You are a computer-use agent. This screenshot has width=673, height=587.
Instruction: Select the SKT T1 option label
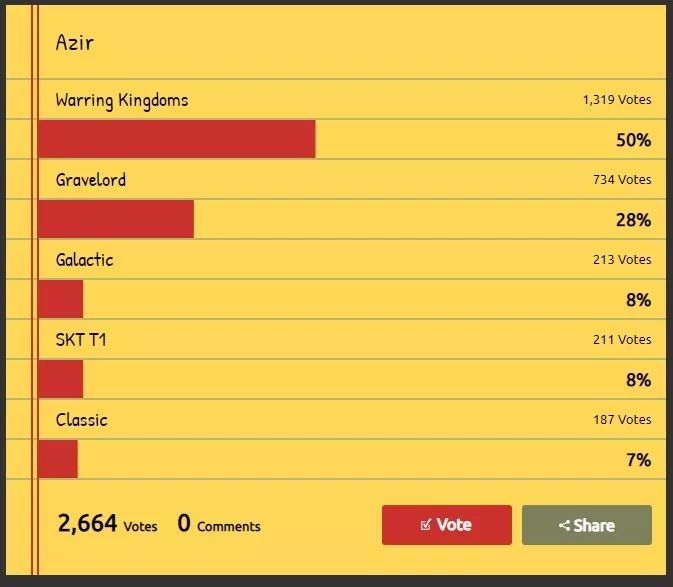tap(81, 340)
